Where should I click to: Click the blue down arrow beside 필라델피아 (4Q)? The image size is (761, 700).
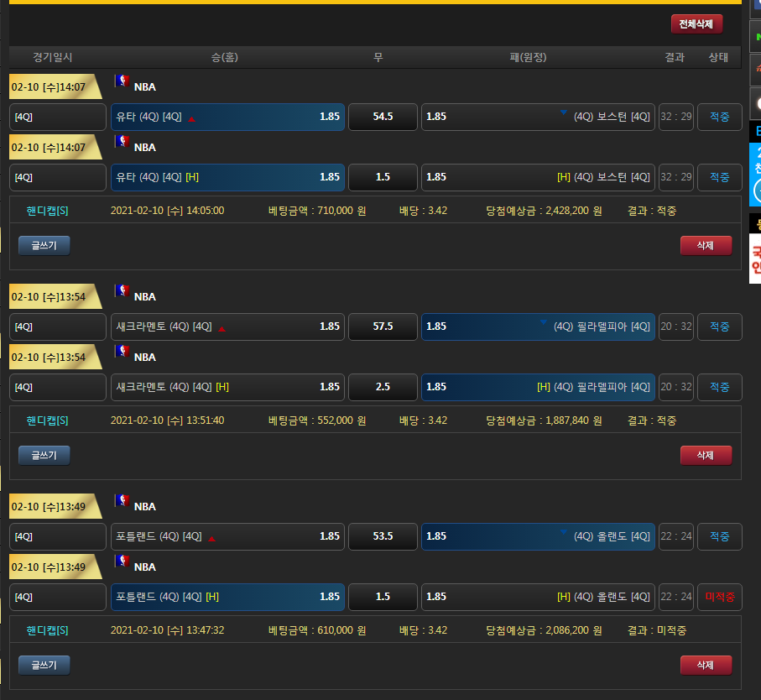543,322
